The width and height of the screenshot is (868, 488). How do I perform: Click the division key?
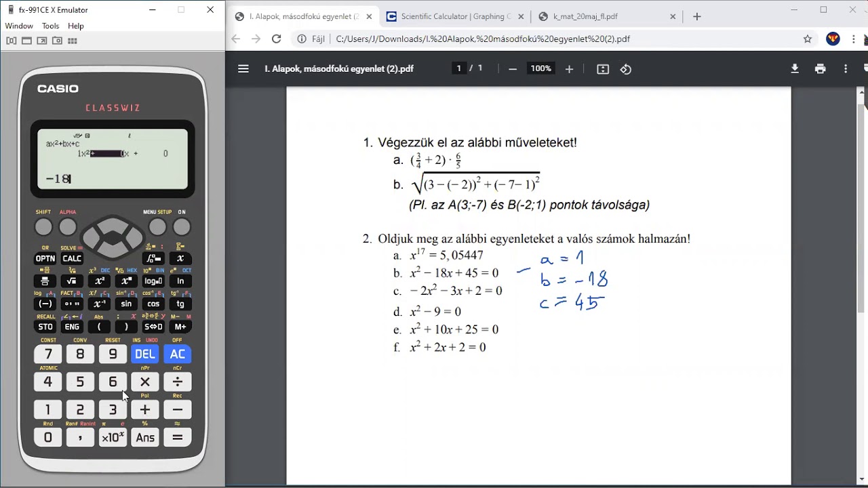point(178,382)
